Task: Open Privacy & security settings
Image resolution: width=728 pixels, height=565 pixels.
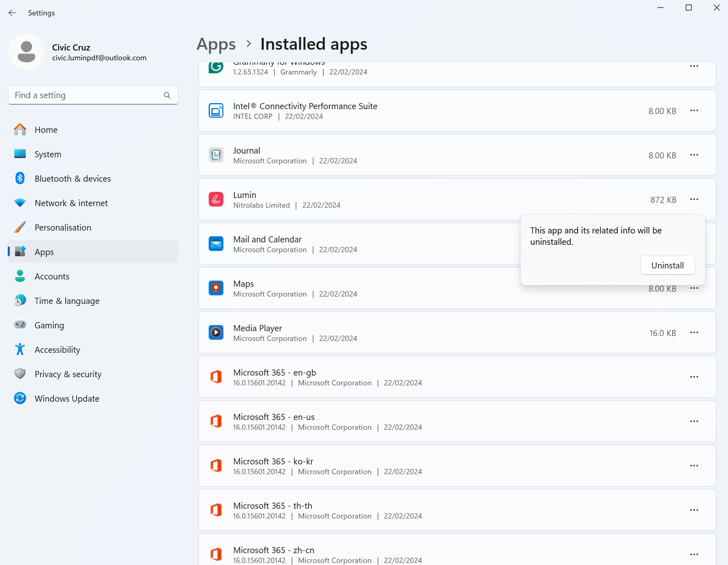Action: point(68,374)
